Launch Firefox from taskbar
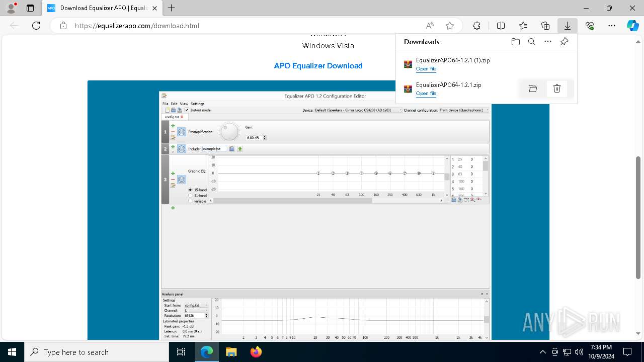Viewport: 644px width, 362px height. [x=256, y=352]
